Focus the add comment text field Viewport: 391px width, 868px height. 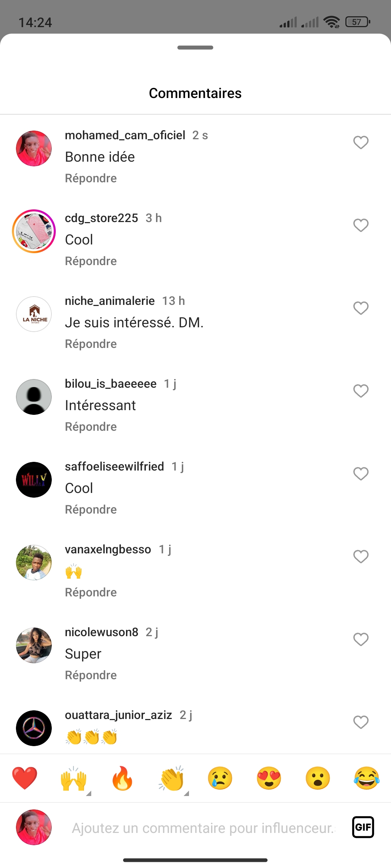(203, 828)
